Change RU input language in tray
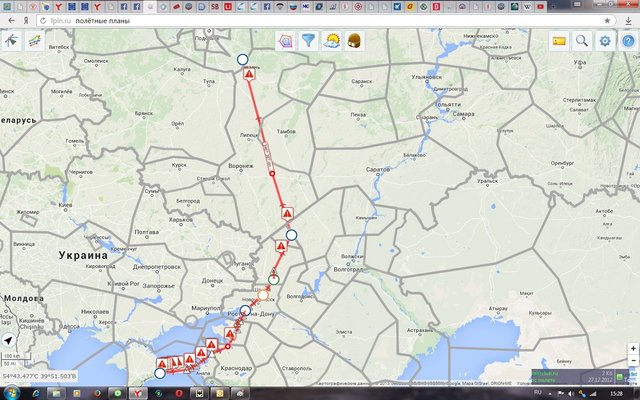 (538, 393)
